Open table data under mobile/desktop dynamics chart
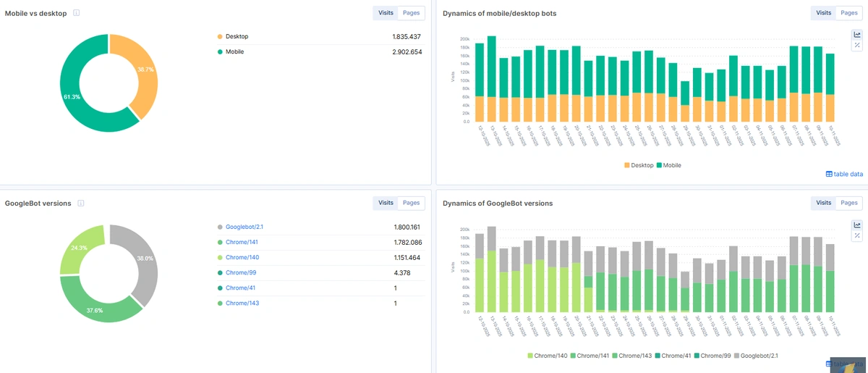The width and height of the screenshot is (868, 373). point(844,174)
